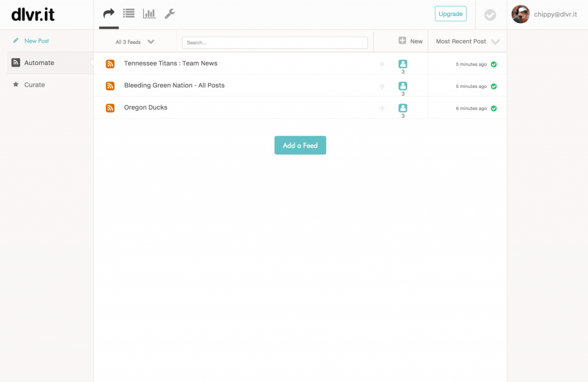Click the gray checkmark status icon
The image size is (588, 382).
coord(490,15)
